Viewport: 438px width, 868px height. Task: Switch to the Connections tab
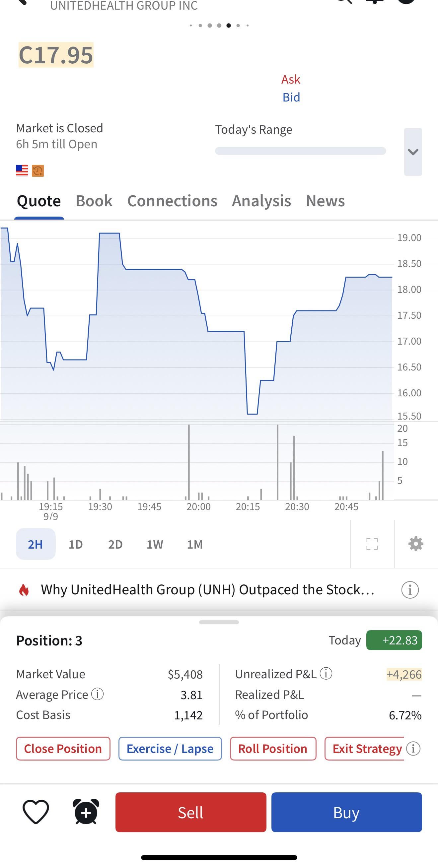[172, 201]
